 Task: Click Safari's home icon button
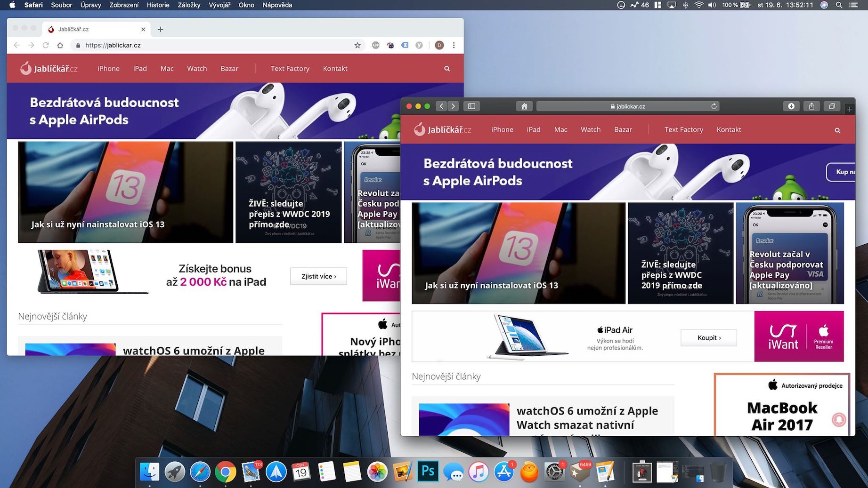pos(524,106)
